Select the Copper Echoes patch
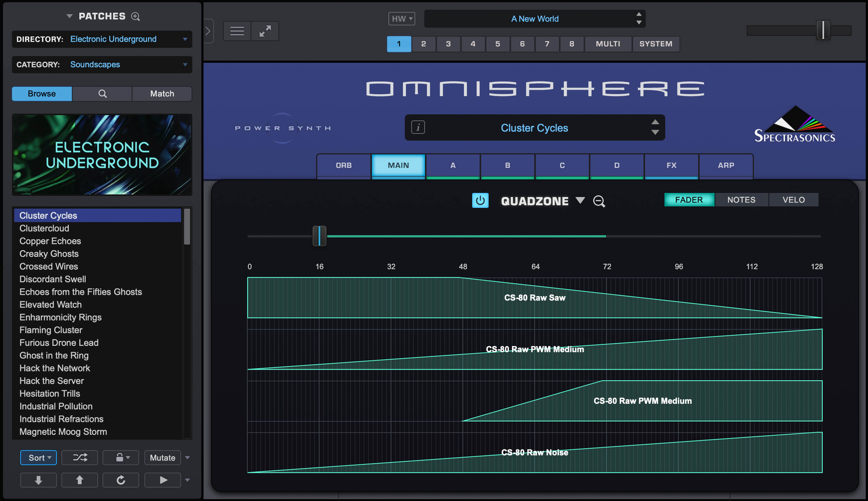Viewport: 868px width, 501px height. pyautogui.click(x=50, y=241)
